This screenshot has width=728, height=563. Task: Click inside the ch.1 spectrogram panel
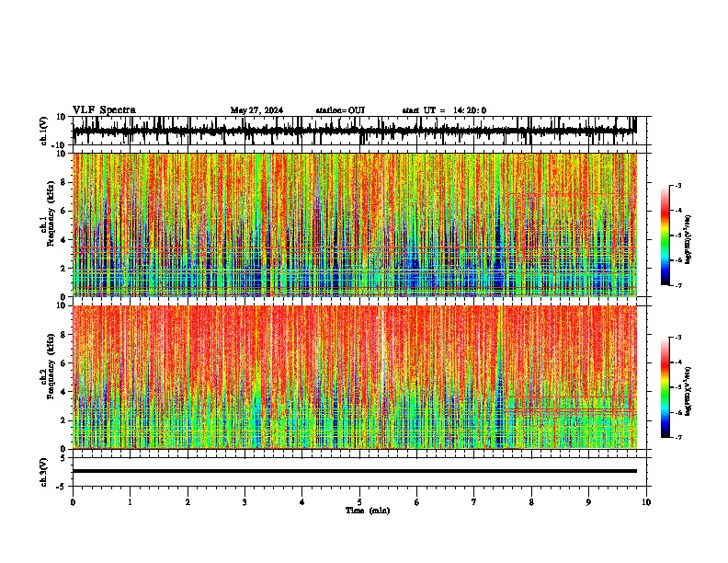354,224
